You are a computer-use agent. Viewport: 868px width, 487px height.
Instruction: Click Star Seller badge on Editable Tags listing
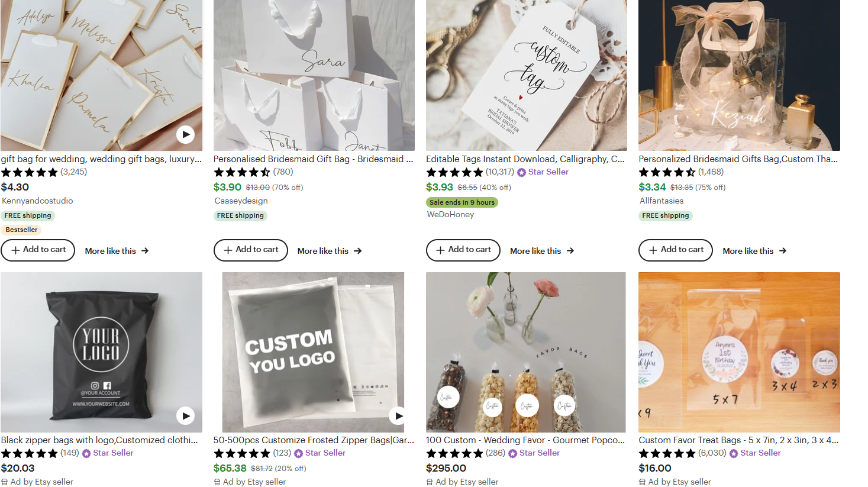pos(543,172)
